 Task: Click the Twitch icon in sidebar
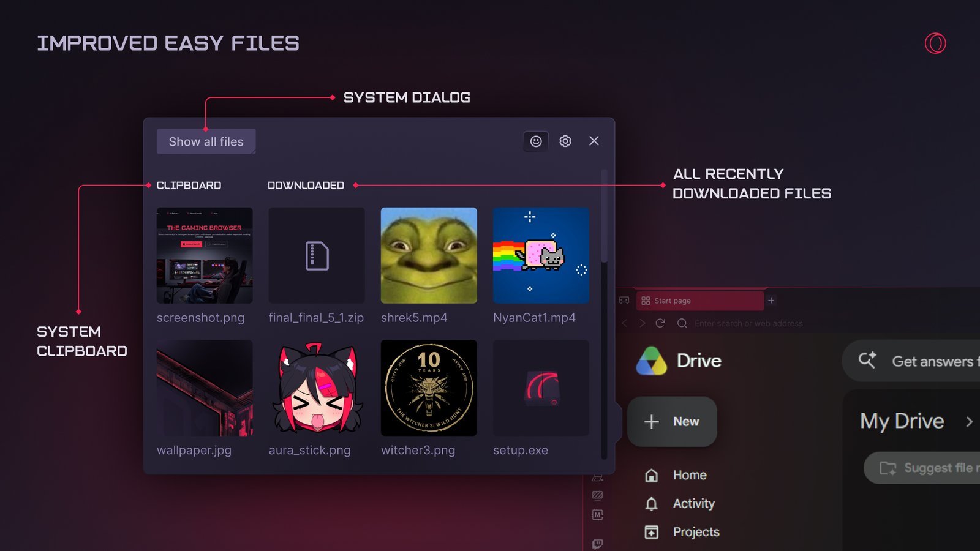598,544
